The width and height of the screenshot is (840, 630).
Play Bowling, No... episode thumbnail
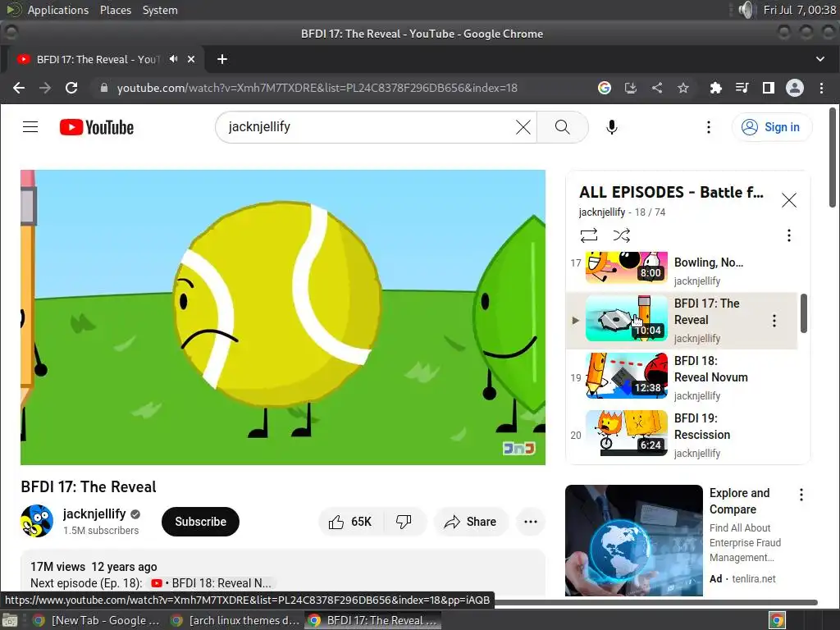click(x=626, y=267)
